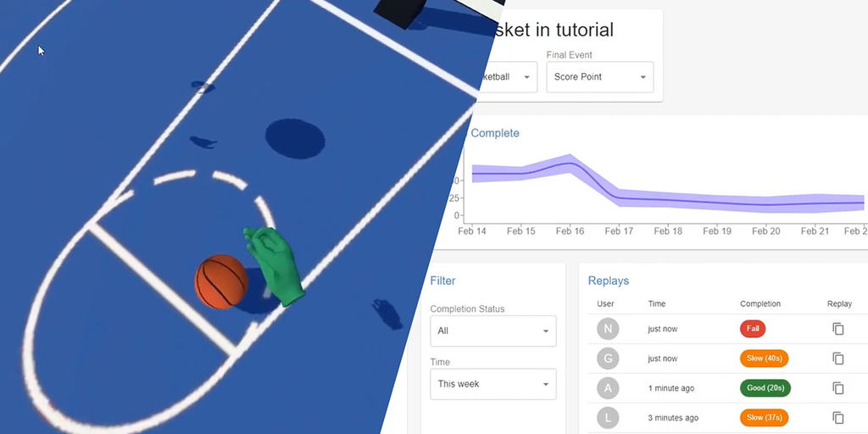Click the Good (20s) completion badge
Screen dimensions: 868x434
tap(765, 388)
